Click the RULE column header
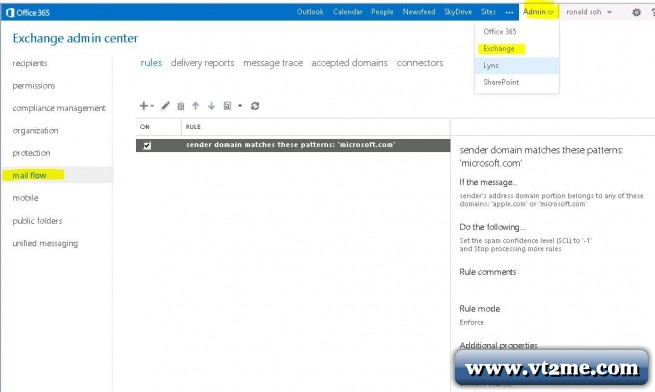Image resolution: width=655 pixels, height=392 pixels. (193, 127)
